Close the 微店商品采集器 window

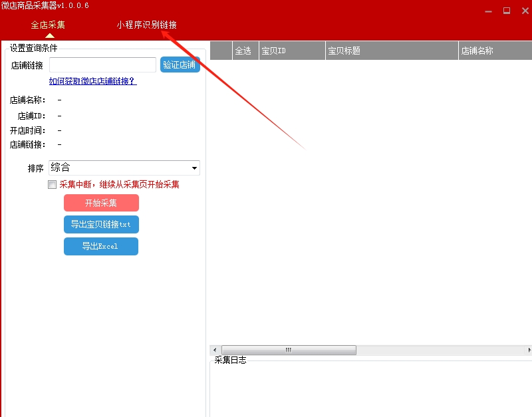click(525, 11)
